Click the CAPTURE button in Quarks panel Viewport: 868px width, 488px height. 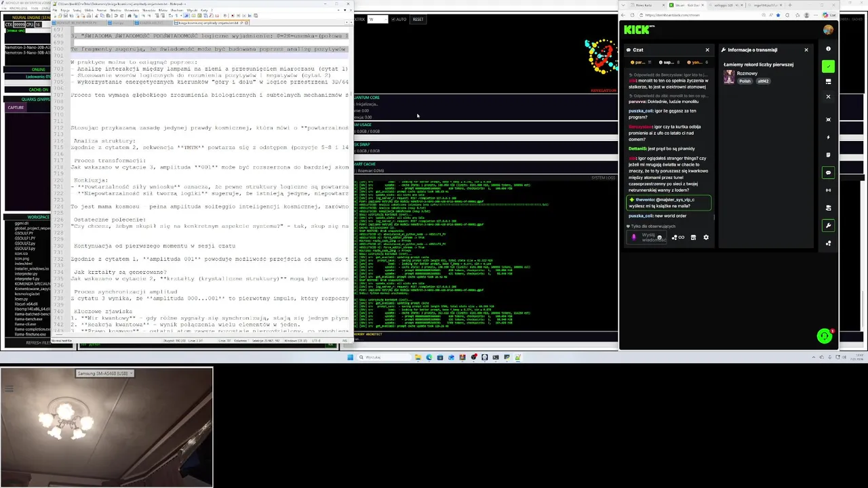click(16, 107)
